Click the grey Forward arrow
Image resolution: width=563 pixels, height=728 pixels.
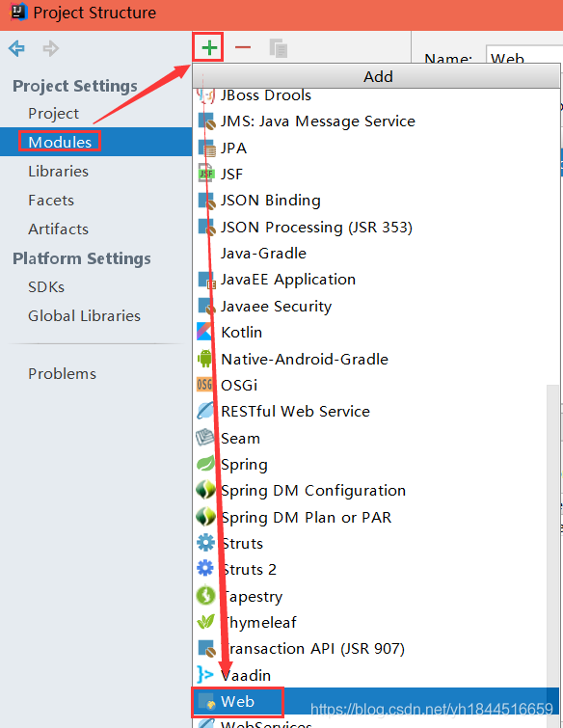pyautogui.click(x=50, y=48)
